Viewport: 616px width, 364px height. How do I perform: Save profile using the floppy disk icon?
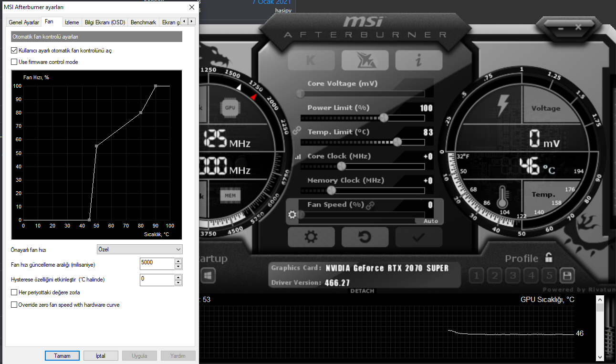[567, 275]
